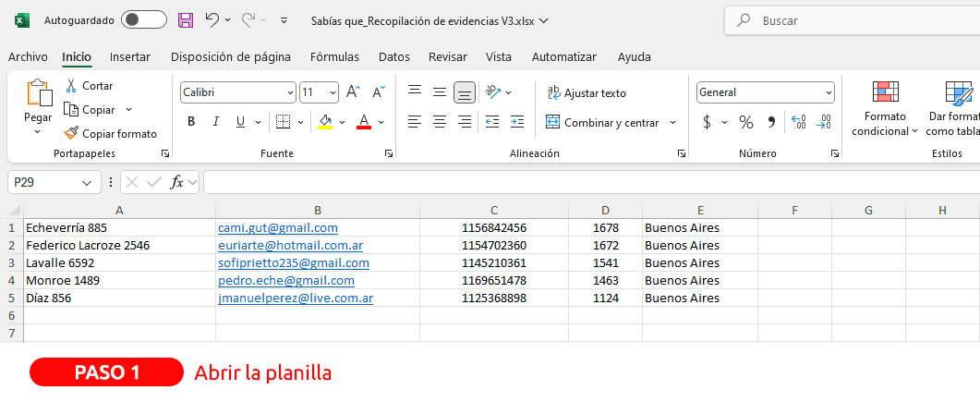980x414 pixels.
Task: Open the Fórmulas ribbon tab
Action: pos(334,56)
